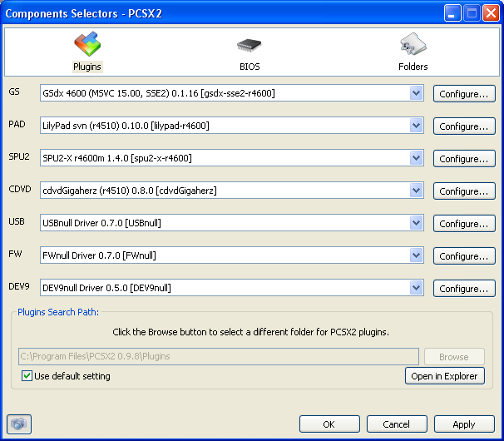Click the Plugins path input field
This screenshot has height=441, width=504.
pyautogui.click(x=219, y=356)
